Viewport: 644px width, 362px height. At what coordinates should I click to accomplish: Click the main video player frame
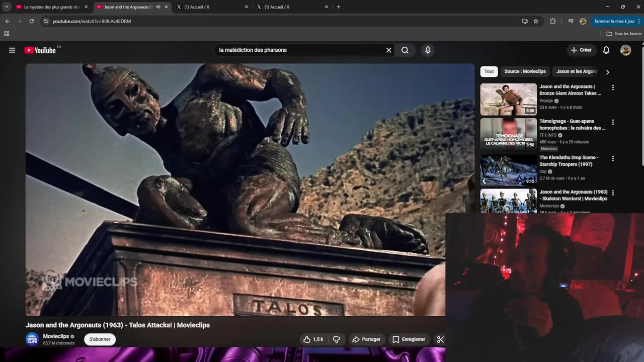coord(250,190)
